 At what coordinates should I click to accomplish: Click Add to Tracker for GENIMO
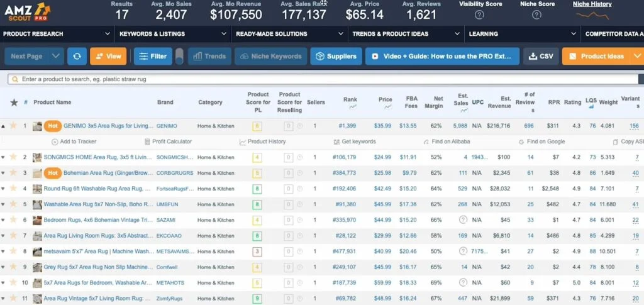point(74,141)
